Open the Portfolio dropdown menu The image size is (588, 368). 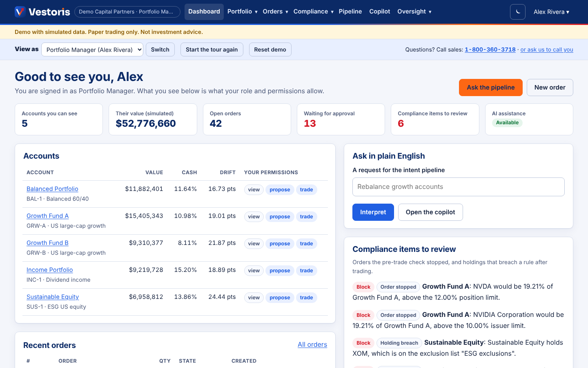click(x=243, y=11)
